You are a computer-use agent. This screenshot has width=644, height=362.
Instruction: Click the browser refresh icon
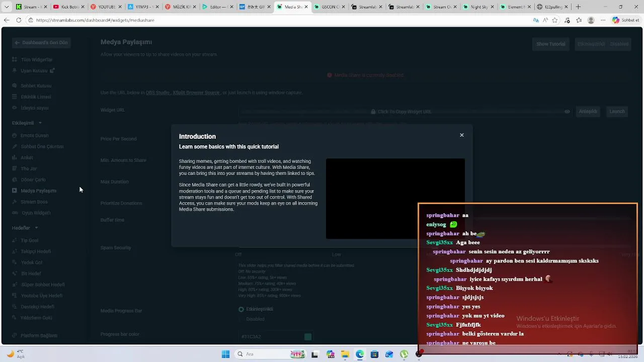19,20
